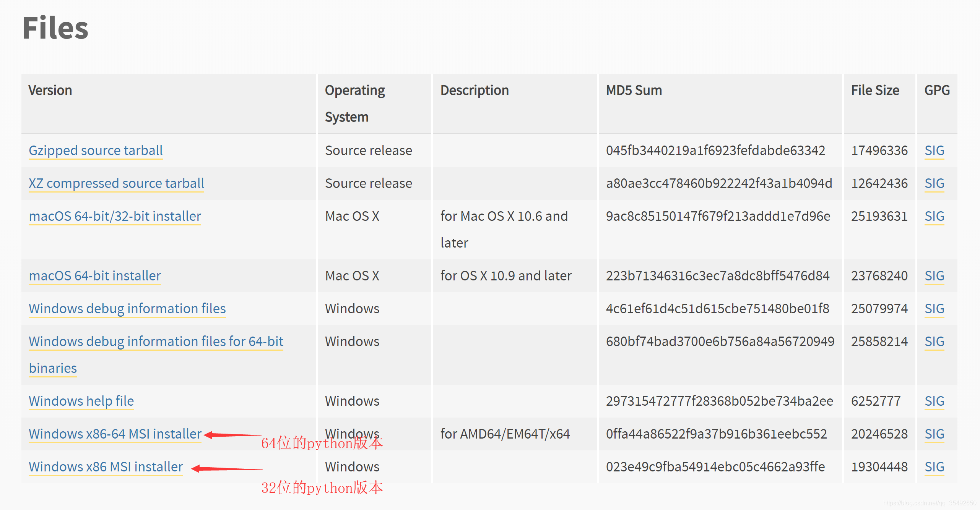This screenshot has width=980, height=510.
Task: Click file size 6252777
Action: (876, 401)
